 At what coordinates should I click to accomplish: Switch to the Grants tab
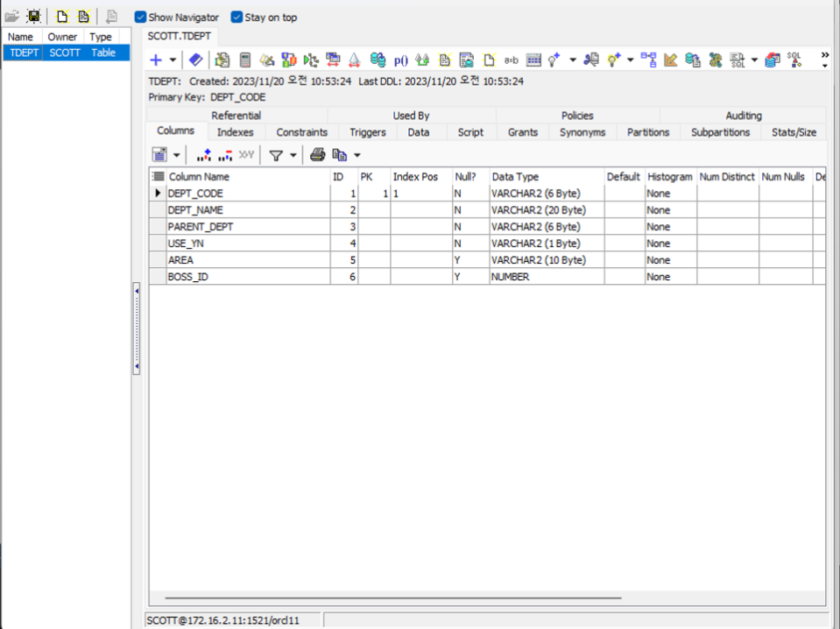(x=523, y=132)
